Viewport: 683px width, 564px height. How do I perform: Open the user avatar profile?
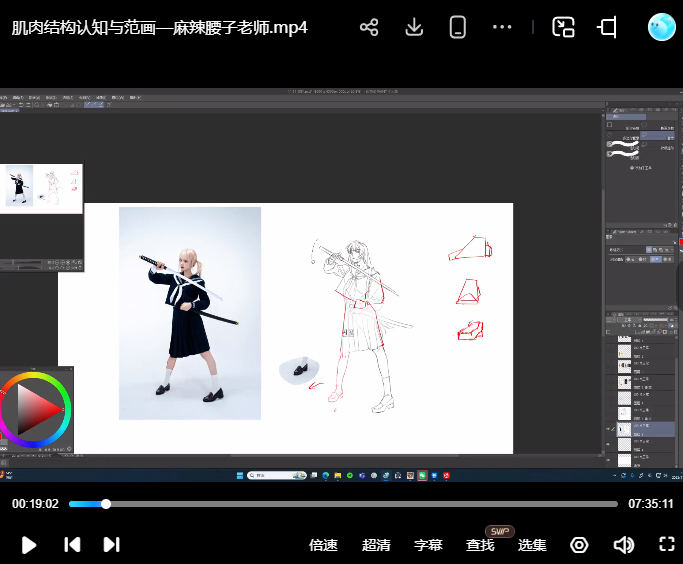(661, 27)
